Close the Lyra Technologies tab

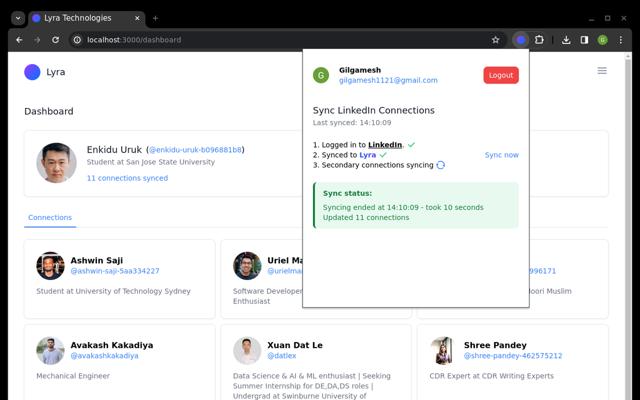click(x=137, y=18)
